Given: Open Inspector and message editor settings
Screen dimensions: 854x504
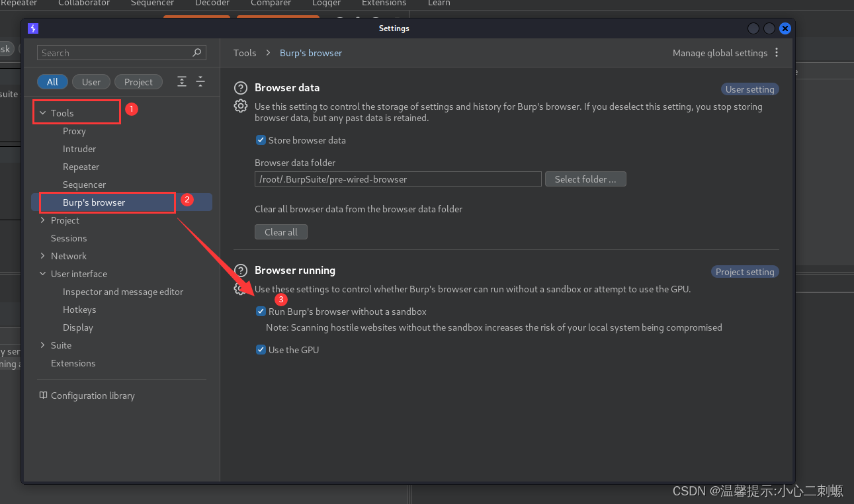Looking at the screenshot, I should click(x=123, y=292).
